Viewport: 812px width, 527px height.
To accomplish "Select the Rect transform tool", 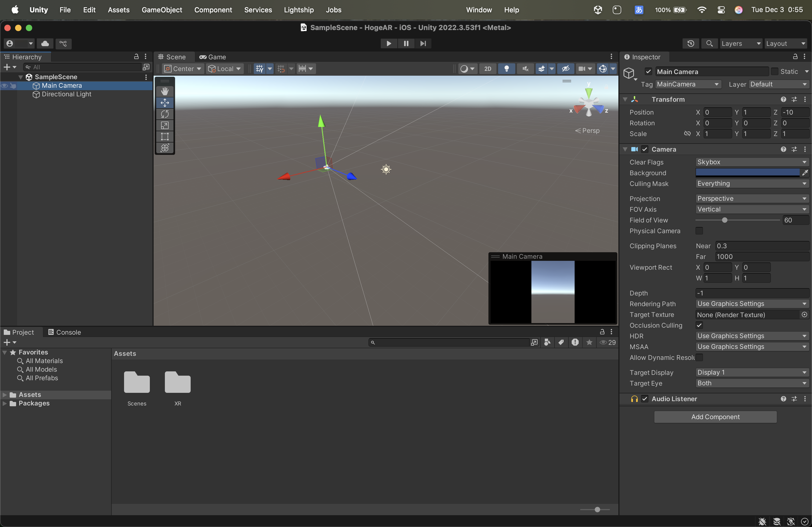I will coord(165,137).
